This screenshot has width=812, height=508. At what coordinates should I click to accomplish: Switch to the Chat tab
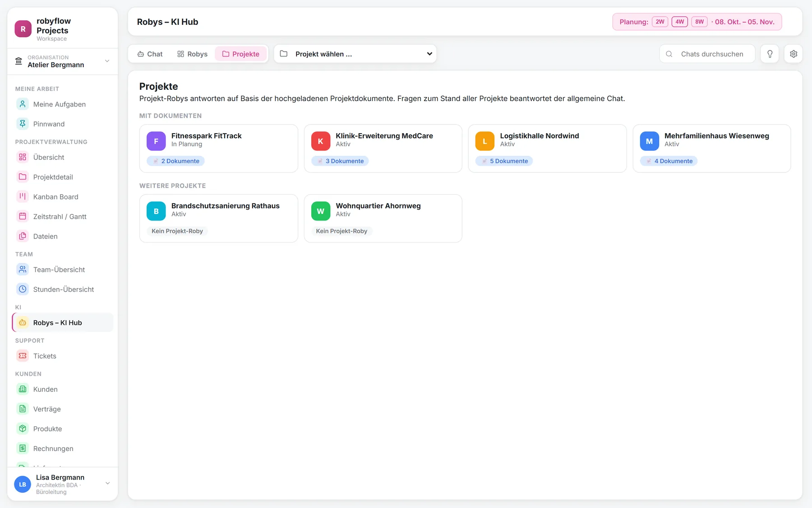click(x=150, y=54)
